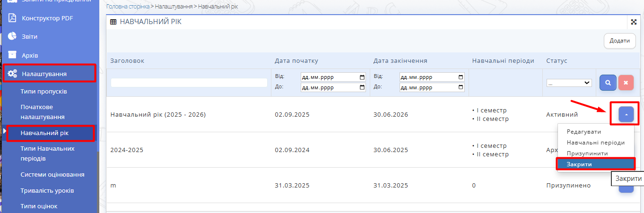
Task: Open Звіти pie chart icon
Action: coord(12,36)
